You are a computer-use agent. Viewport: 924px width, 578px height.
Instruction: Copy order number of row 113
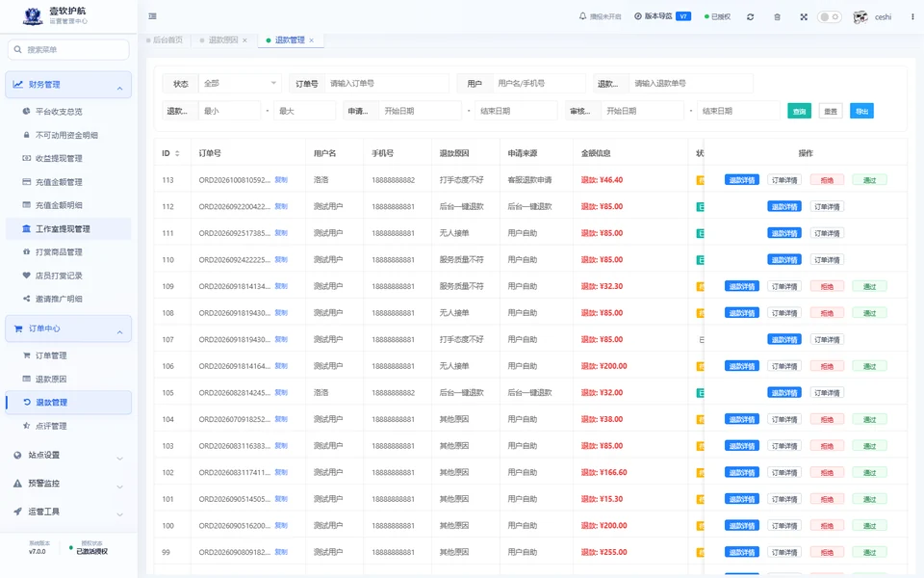pyautogui.click(x=281, y=180)
